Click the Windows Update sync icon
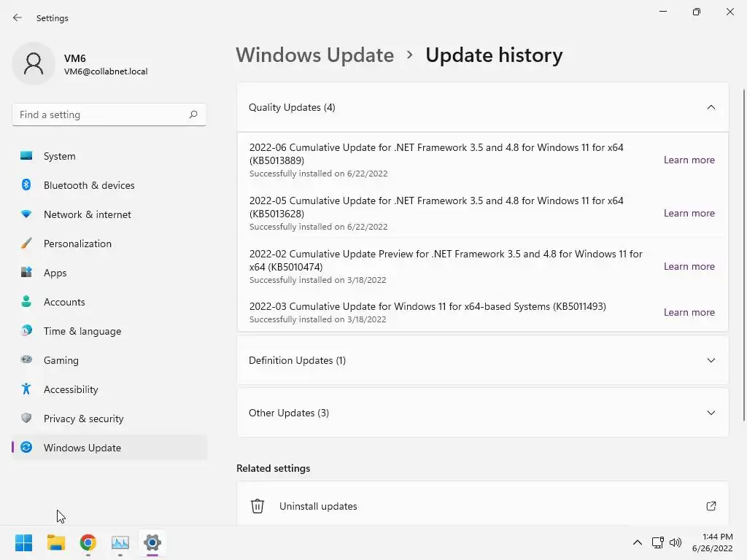This screenshot has height=560, width=747. click(26, 447)
